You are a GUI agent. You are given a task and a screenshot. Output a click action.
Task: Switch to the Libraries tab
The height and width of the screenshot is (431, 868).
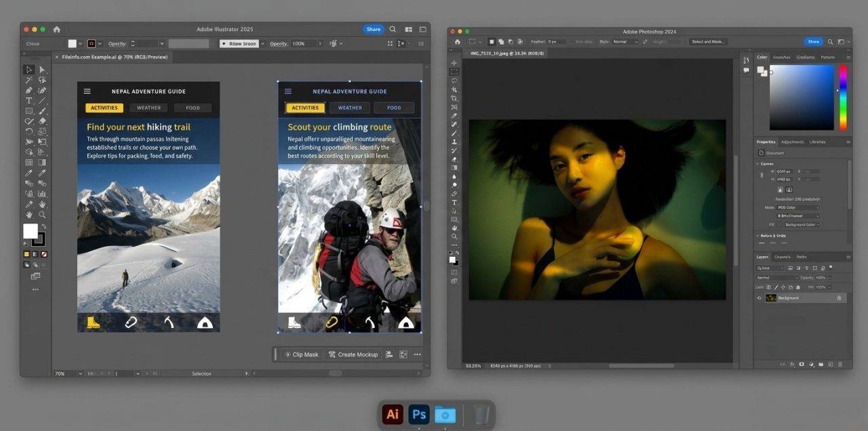click(x=818, y=142)
